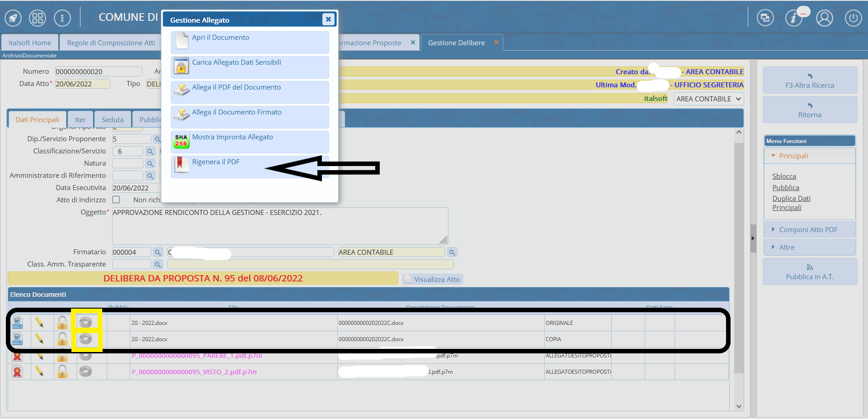This screenshot has width=868, height=419.
Task: Click magnifier next to Firmatario code
Action: (158, 252)
